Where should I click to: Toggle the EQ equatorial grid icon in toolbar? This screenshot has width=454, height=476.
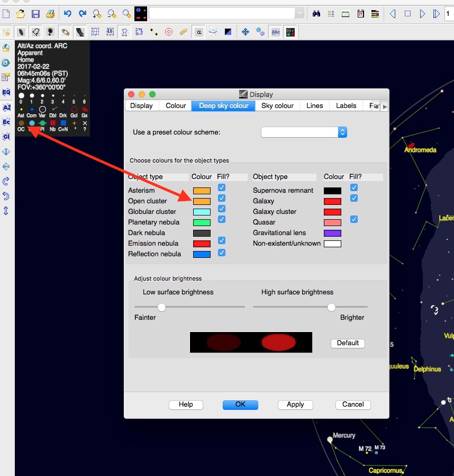coord(110,32)
